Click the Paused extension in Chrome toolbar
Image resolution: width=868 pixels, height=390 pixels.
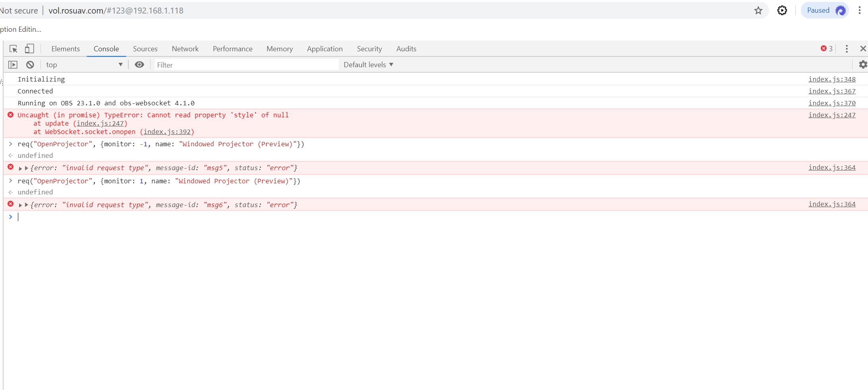point(824,10)
